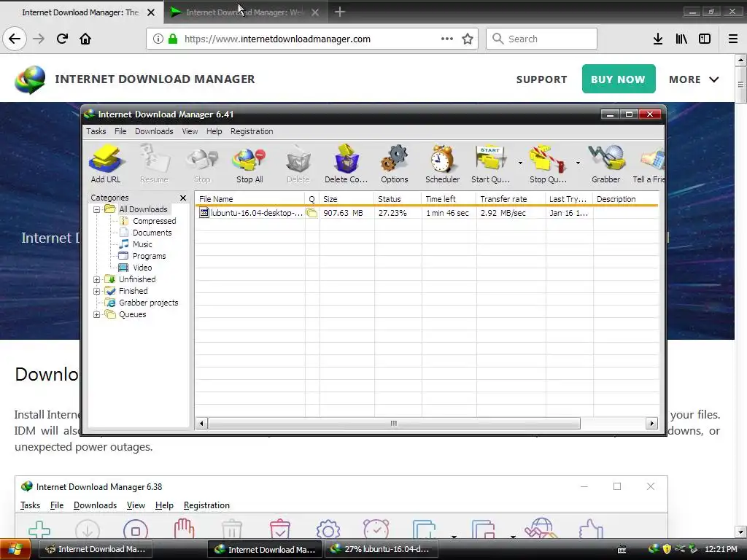Bookmark this page with star icon
This screenshot has height=560, width=747.
(x=468, y=39)
